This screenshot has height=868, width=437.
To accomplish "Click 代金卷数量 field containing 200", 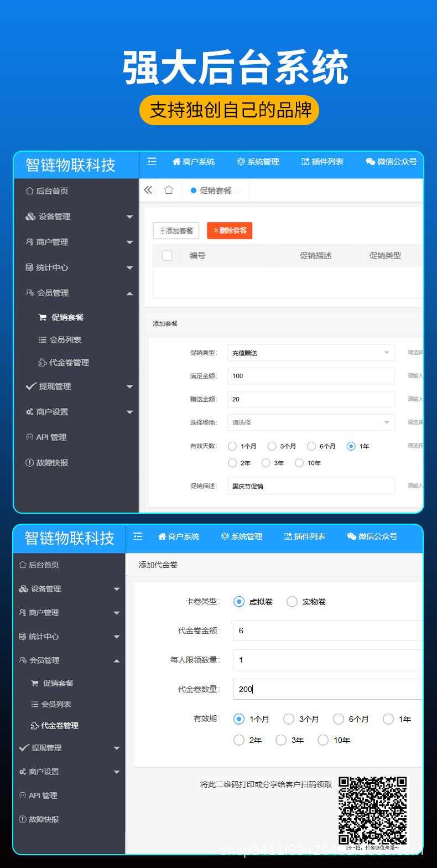I will tap(327, 689).
